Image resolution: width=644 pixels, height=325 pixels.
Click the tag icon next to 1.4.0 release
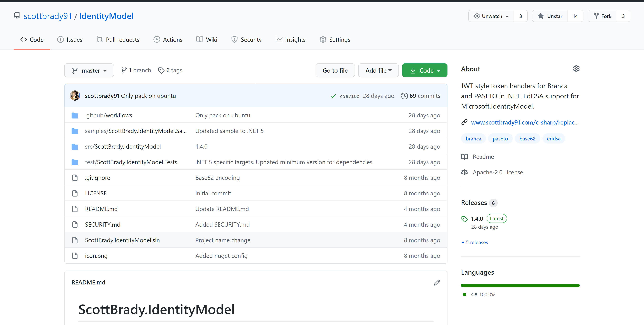point(464,219)
